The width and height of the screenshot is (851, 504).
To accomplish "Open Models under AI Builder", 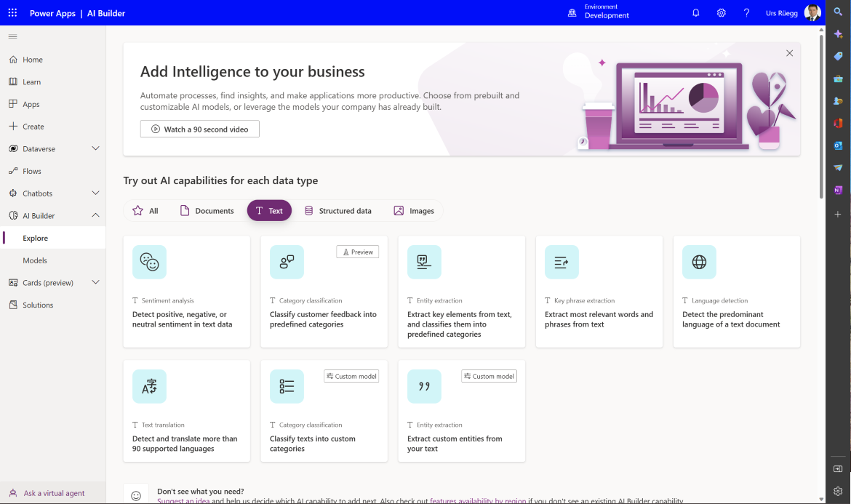I will click(x=52, y=260).
